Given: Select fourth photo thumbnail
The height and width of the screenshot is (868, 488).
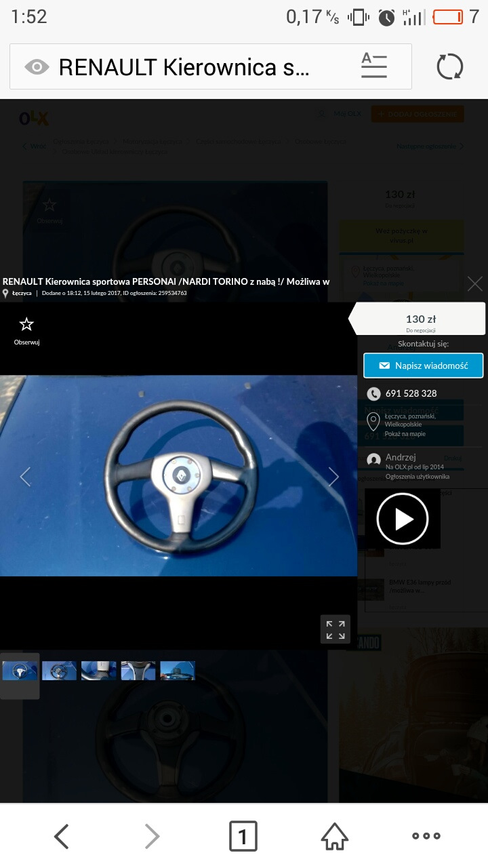Looking at the screenshot, I should [x=138, y=671].
